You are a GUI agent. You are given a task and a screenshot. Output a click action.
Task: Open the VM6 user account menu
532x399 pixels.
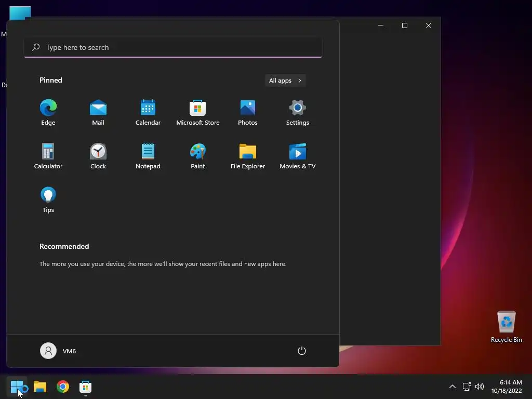pos(58,351)
